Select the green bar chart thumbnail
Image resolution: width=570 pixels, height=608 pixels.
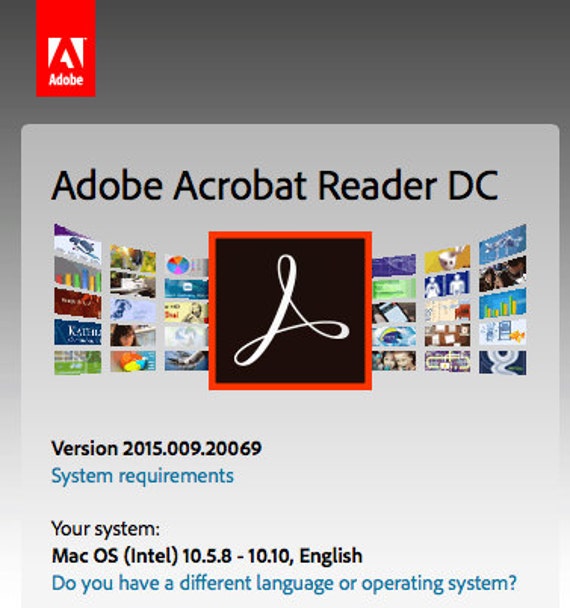[x=78, y=275]
